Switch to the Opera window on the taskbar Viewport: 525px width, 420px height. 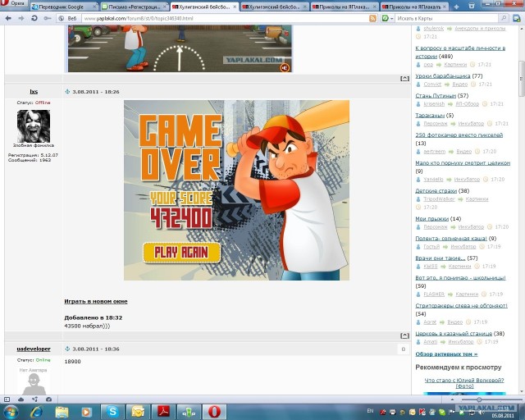click(214, 412)
